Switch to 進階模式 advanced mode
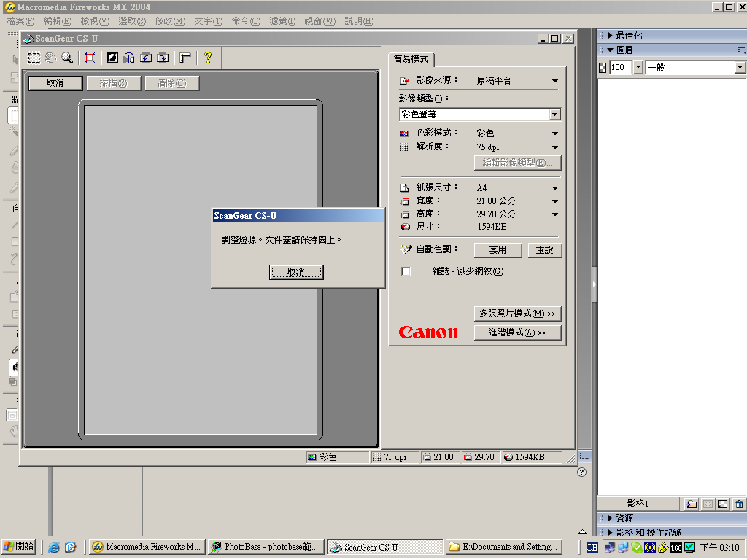The height and width of the screenshot is (560, 747). tap(517, 332)
